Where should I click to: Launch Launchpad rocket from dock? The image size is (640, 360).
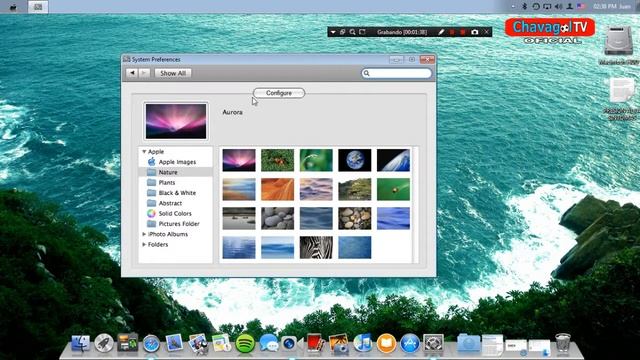[x=104, y=343]
